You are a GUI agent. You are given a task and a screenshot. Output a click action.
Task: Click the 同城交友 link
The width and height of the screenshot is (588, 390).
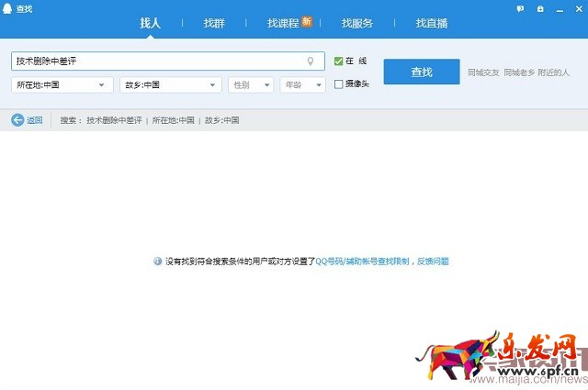483,72
